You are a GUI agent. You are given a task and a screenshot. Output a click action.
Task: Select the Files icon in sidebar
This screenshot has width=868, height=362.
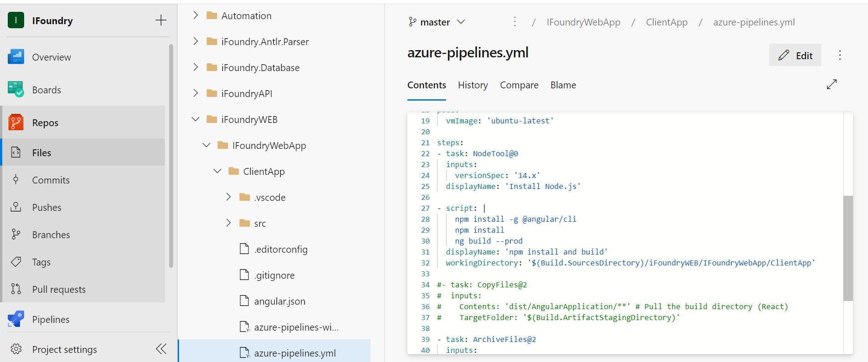point(16,153)
